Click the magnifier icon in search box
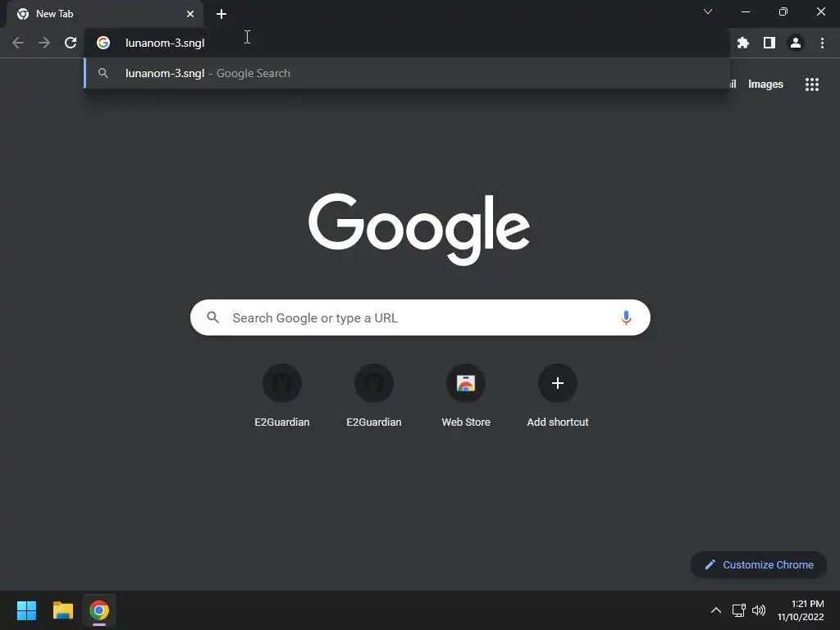This screenshot has height=630, width=840. (x=212, y=317)
